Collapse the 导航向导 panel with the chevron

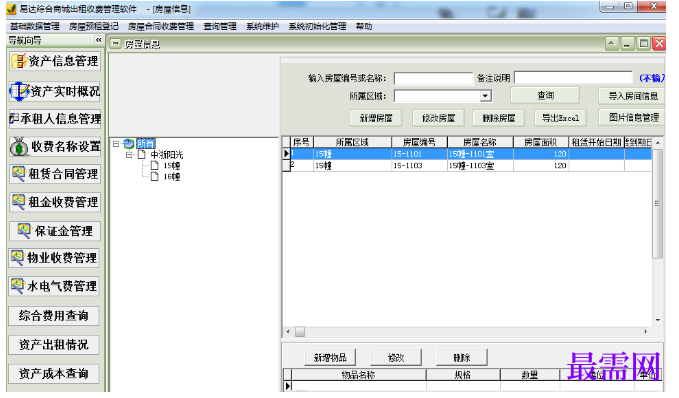(x=99, y=40)
